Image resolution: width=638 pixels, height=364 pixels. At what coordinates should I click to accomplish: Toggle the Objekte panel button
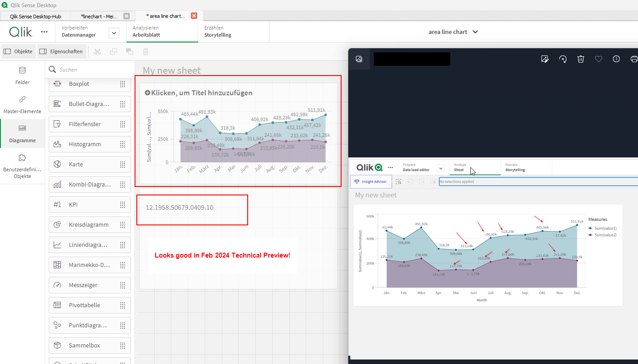18,51
